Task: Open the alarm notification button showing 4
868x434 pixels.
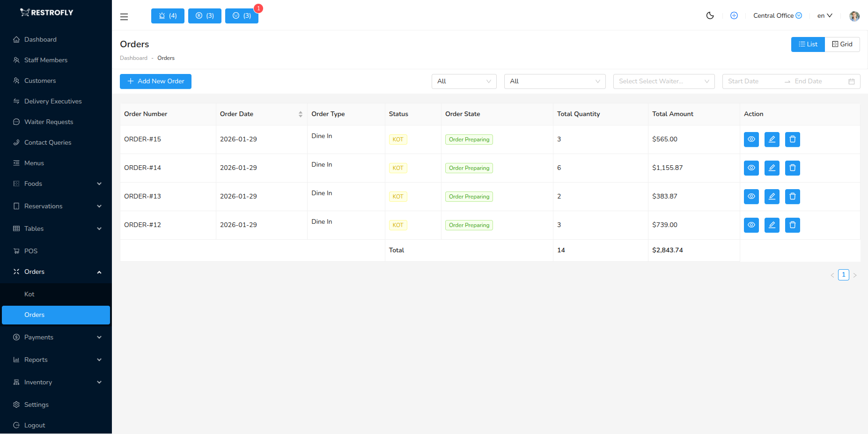Action: (x=167, y=15)
